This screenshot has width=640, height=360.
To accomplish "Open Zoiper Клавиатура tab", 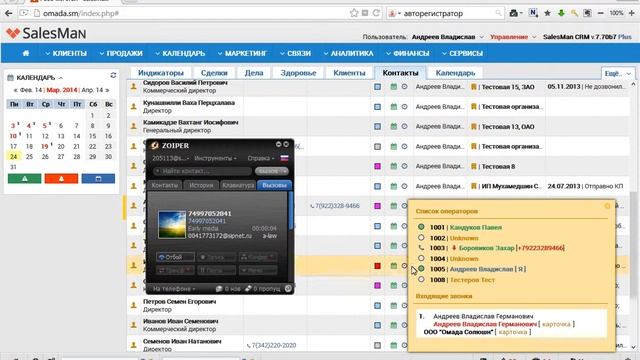I will pyautogui.click(x=238, y=185).
